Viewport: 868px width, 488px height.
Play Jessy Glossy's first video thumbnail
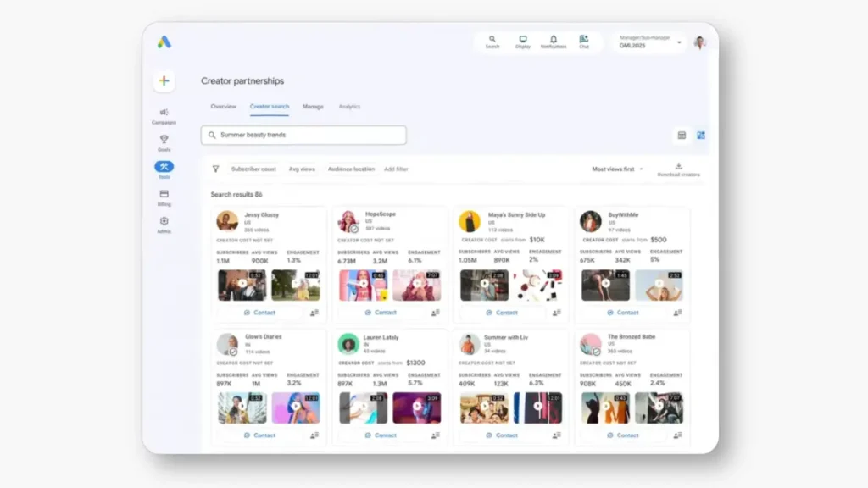click(242, 285)
